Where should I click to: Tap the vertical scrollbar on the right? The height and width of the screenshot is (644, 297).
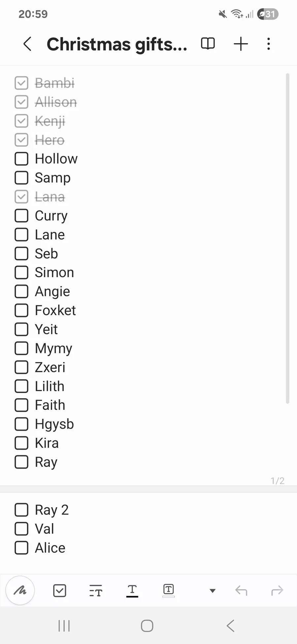[x=287, y=238]
